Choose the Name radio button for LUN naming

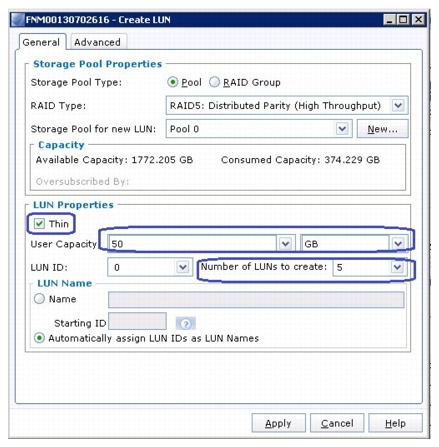tap(39, 299)
